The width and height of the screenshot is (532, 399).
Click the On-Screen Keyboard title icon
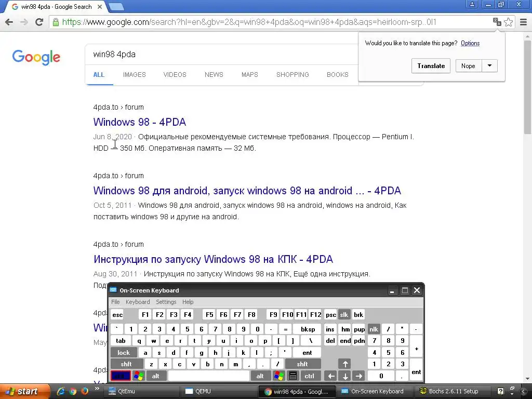coord(113,290)
